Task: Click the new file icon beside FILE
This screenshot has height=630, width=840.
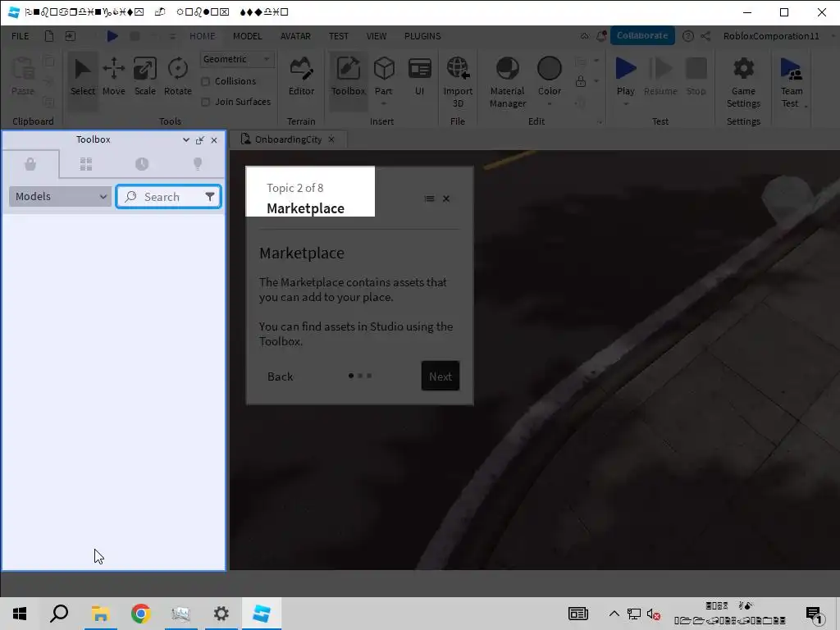Action: tap(49, 36)
